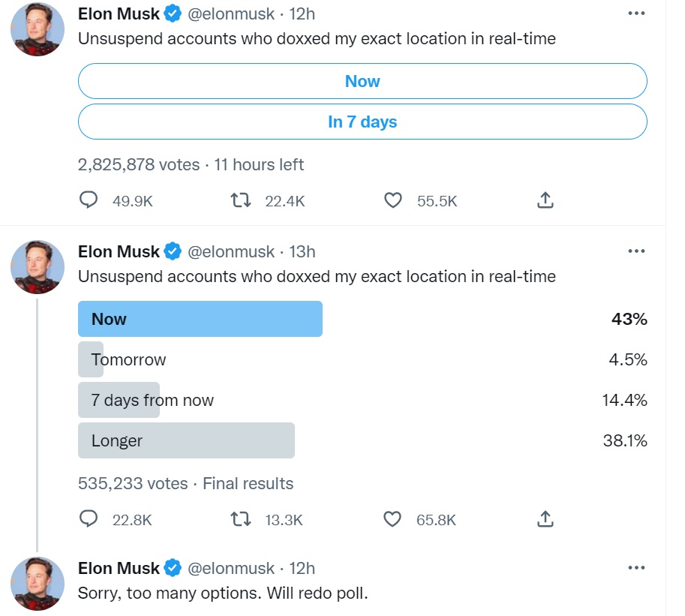Retweet the final results poll with 13.3K retweets
The width and height of the screenshot is (685, 616).
coord(241,519)
